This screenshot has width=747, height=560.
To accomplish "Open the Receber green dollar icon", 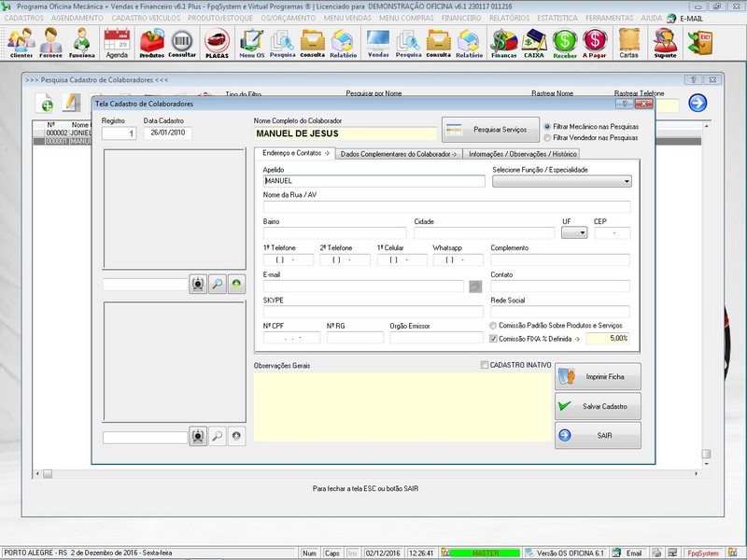I will tap(565, 43).
